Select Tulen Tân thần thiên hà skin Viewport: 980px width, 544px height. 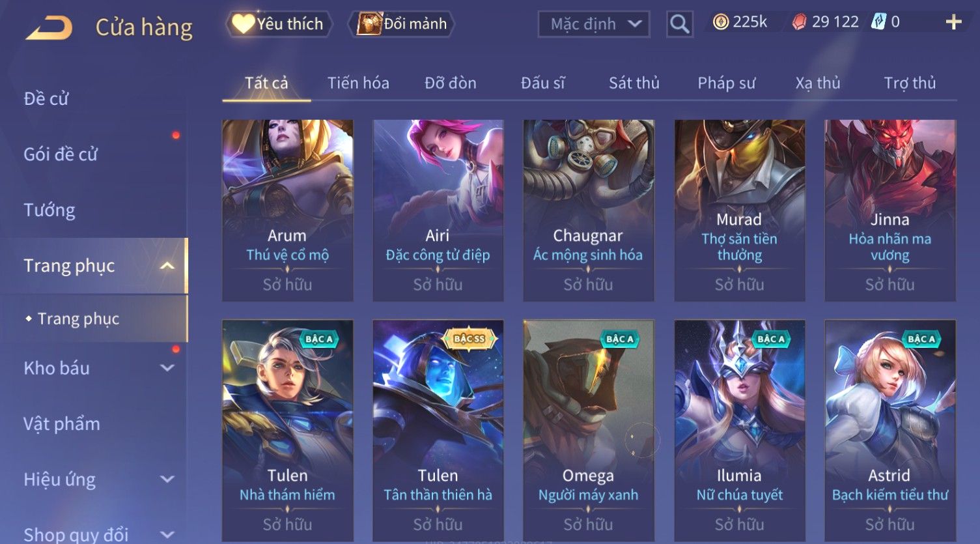click(x=438, y=430)
